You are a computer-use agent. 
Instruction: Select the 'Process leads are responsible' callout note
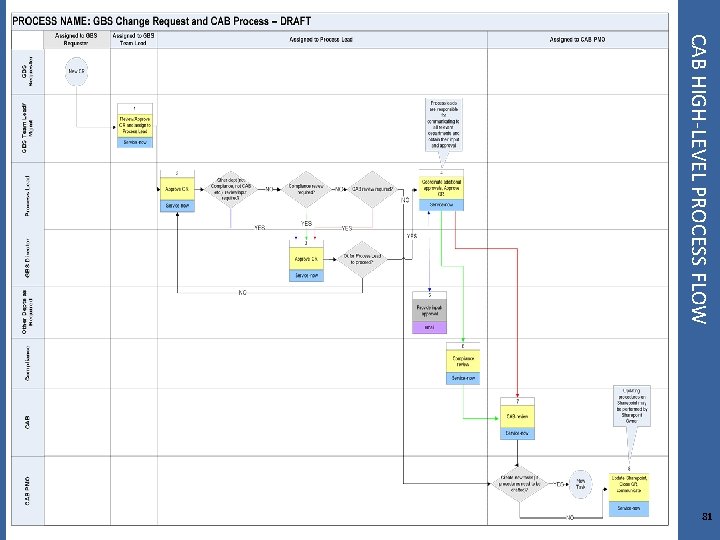(x=444, y=125)
